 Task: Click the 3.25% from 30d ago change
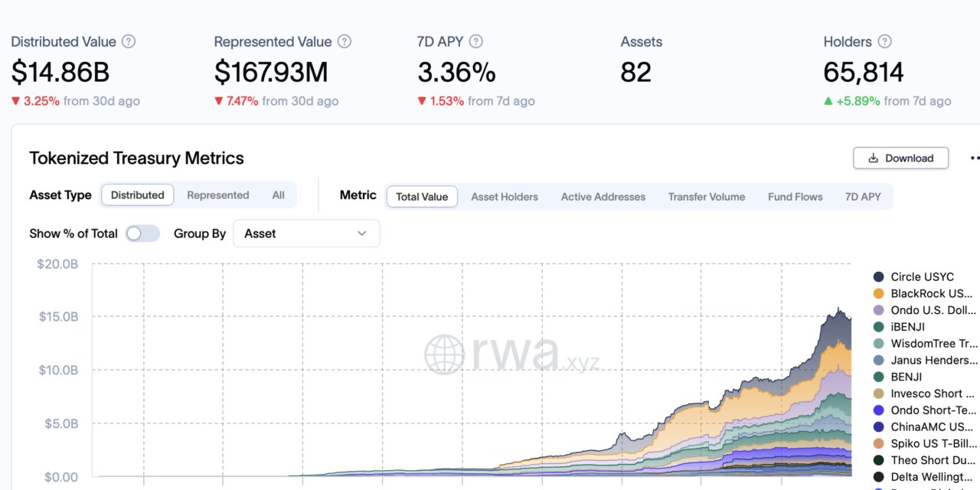[x=75, y=101]
